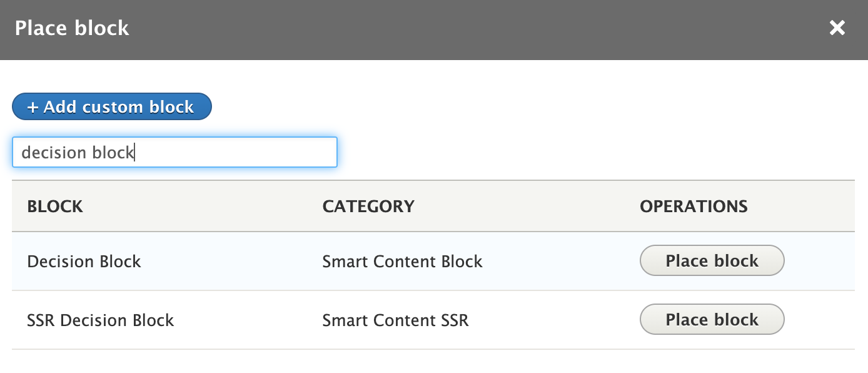Screen dimensions: 868x373
Task: Focus the search box showing 'decision block'
Action: point(174,152)
